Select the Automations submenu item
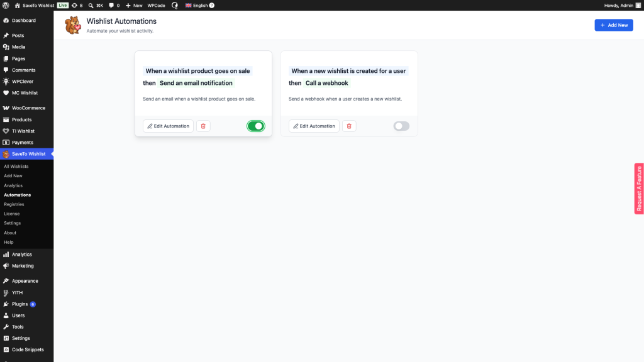This screenshot has width=644, height=362. coord(17,195)
